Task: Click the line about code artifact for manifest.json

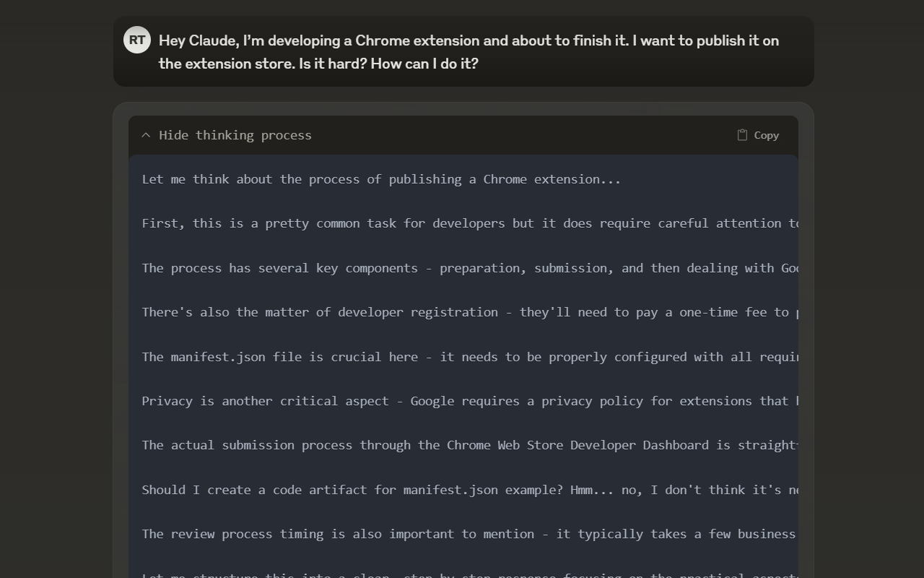Action: (x=469, y=489)
